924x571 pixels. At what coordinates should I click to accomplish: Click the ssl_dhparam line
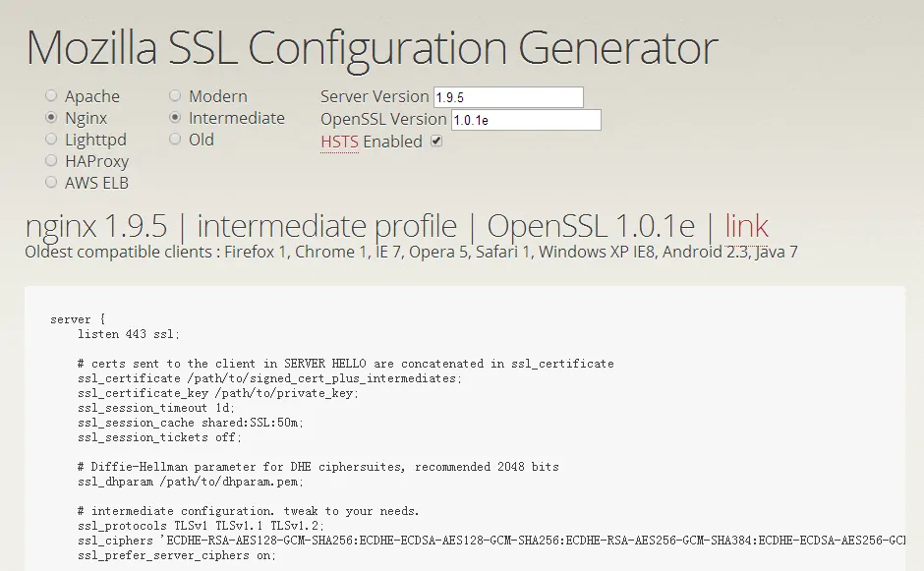(x=191, y=482)
